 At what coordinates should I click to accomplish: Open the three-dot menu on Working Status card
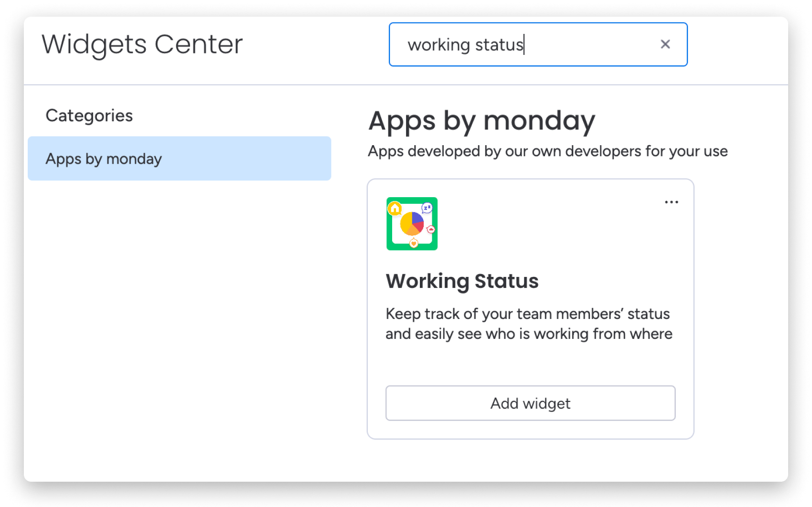pos(671,202)
